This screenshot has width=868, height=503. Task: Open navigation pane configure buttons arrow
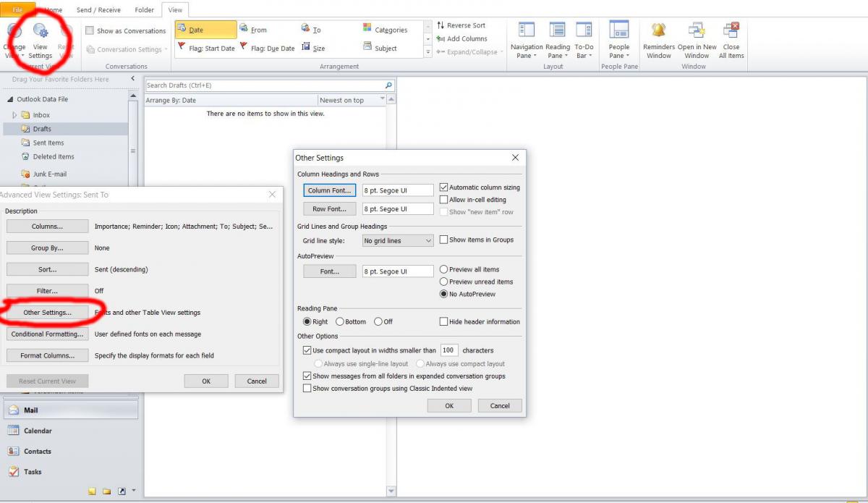133,491
